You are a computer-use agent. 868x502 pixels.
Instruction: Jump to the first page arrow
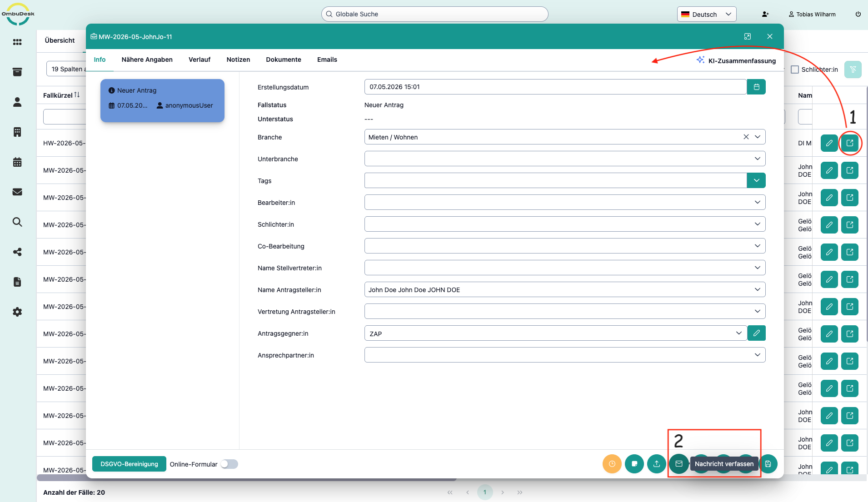pyautogui.click(x=450, y=492)
